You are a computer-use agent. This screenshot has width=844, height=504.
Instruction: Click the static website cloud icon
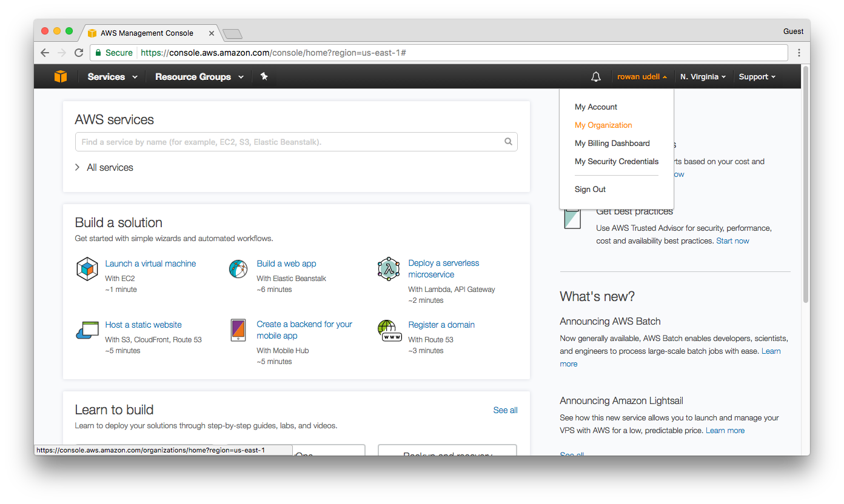(x=87, y=330)
